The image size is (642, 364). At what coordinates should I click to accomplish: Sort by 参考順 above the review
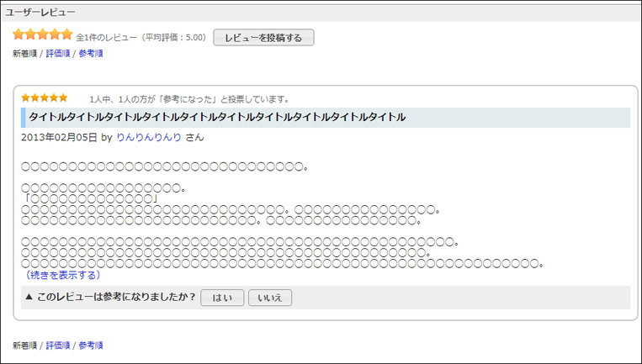point(91,54)
